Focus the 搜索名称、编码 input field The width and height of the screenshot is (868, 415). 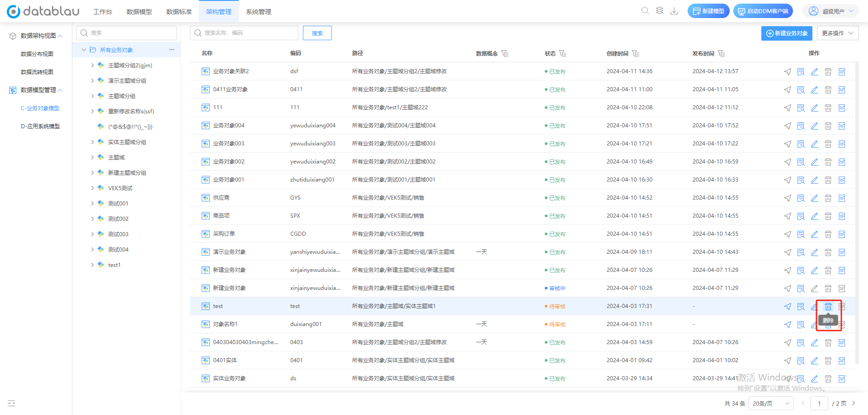244,33
